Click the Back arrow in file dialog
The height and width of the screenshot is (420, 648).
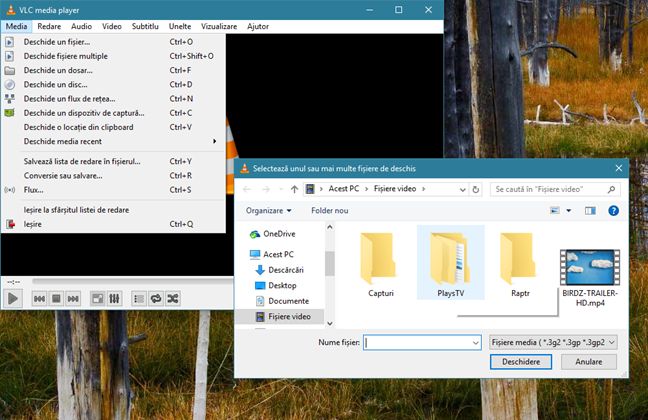pyautogui.click(x=247, y=189)
